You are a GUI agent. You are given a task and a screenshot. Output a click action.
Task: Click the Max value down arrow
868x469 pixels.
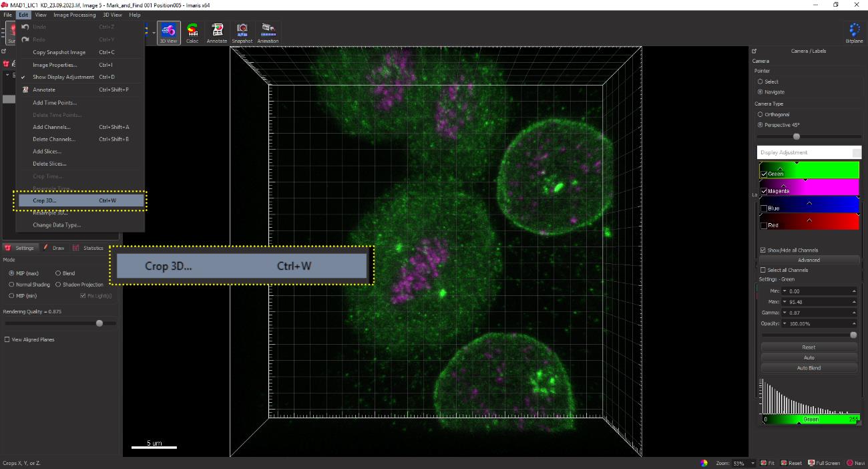785,302
